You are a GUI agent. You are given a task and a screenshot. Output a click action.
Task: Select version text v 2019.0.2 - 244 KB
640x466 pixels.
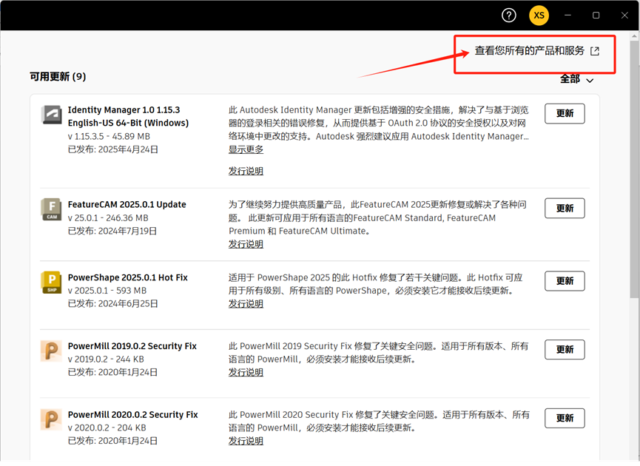click(106, 359)
